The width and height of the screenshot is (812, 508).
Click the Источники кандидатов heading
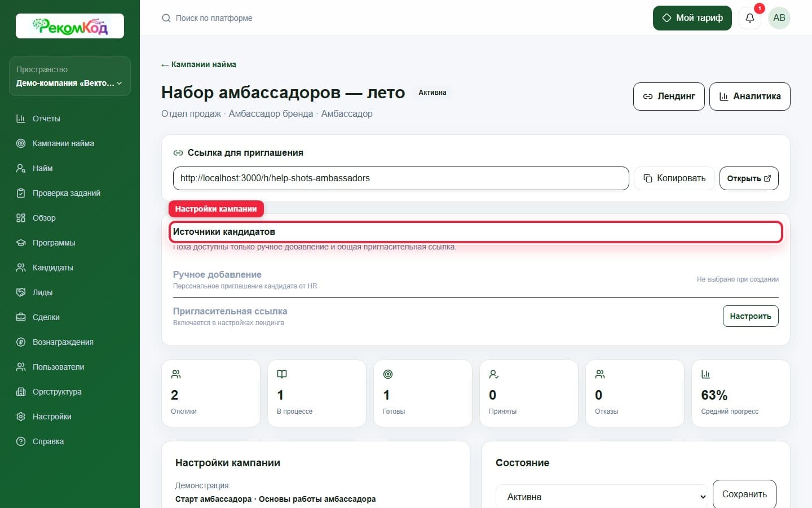pos(224,232)
